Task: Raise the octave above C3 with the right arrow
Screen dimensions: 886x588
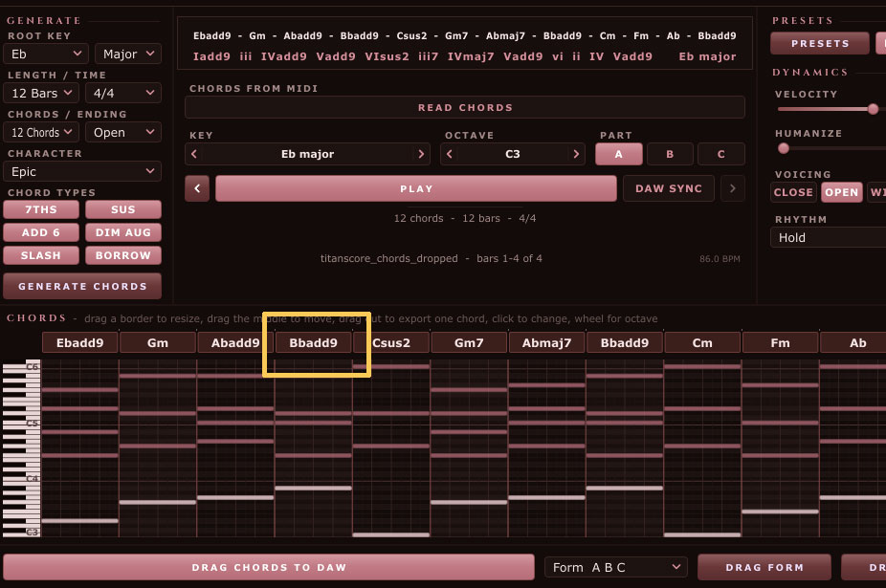Action: click(x=576, y=154)
